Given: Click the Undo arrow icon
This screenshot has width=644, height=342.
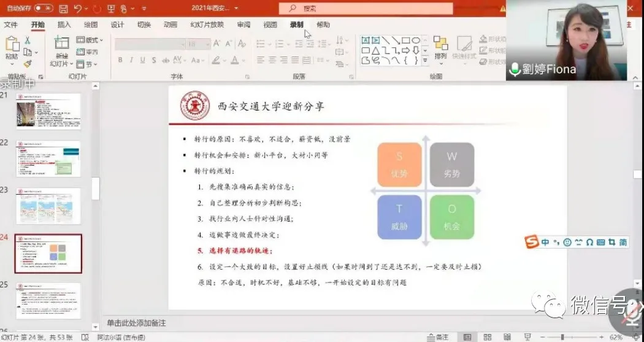Looking at the screenshot, I should click(79, 9).
